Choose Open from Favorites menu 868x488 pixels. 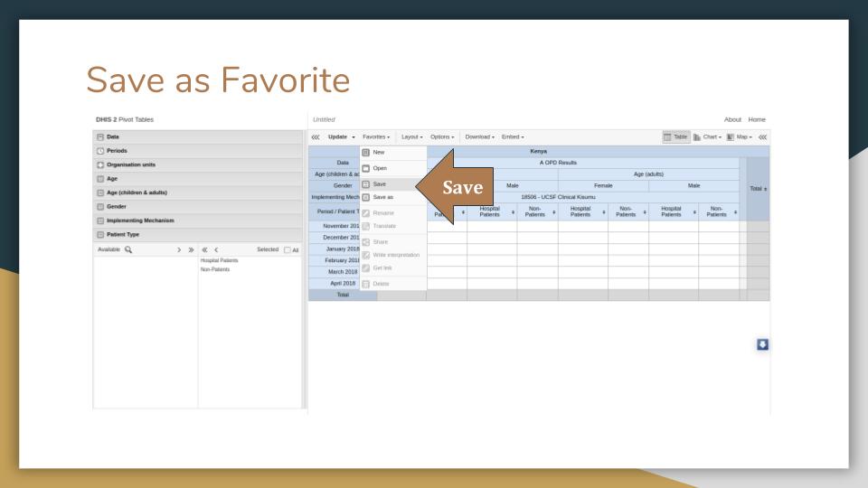point(393,168)
